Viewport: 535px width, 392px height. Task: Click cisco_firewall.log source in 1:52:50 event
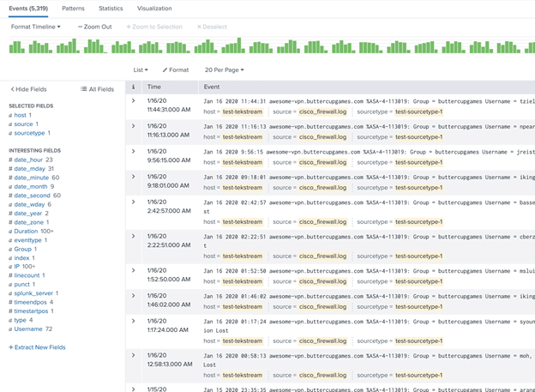coord(322,281)
